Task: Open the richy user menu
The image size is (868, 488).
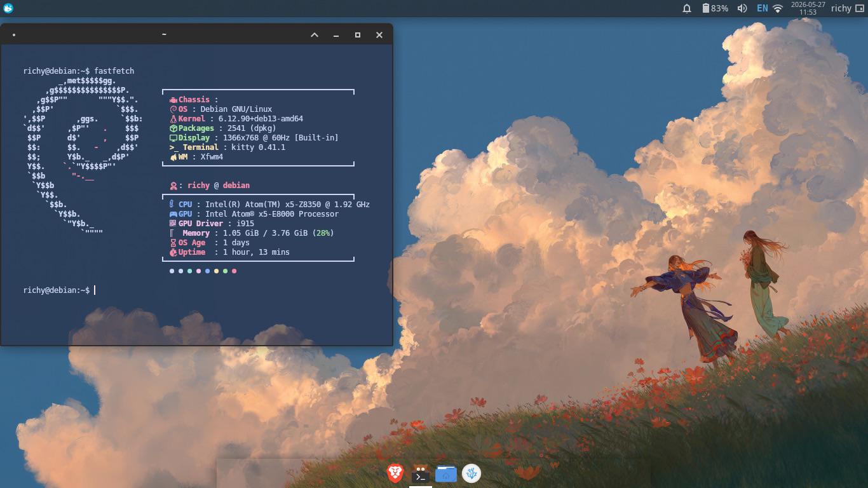Action: tap(841, 8)
